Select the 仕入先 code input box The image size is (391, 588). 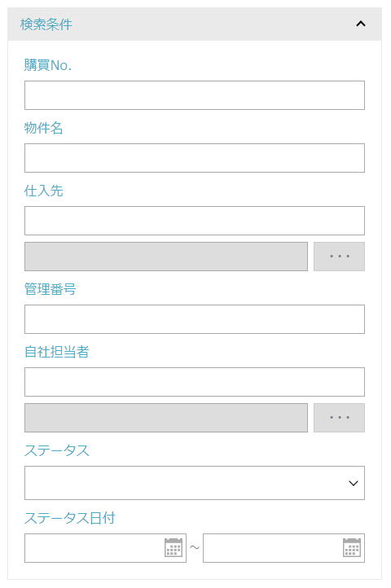point(195,221)
